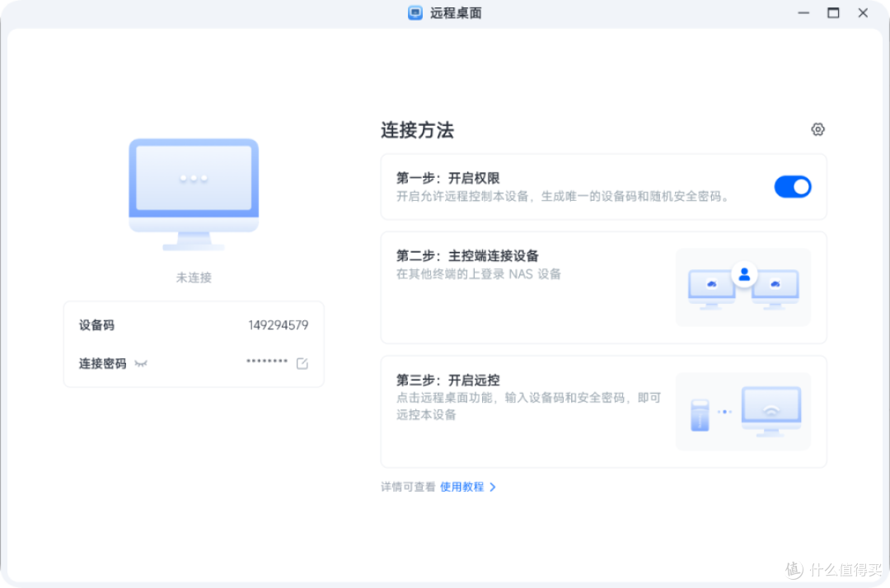Open the 使用教程 tutorial link
This screenshot has height=588, width=890.
coord(461,487)
